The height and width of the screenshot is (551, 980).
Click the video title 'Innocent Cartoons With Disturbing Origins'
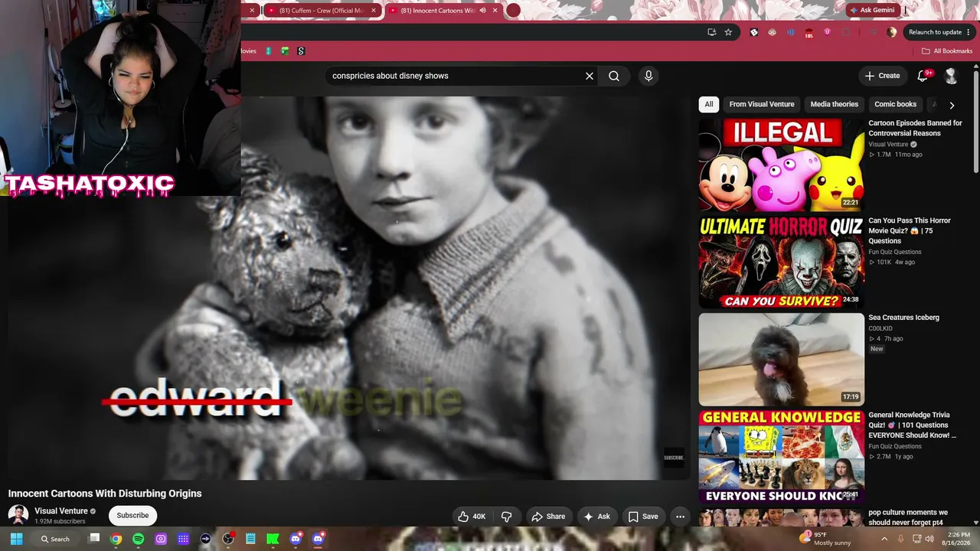point(105,494)
